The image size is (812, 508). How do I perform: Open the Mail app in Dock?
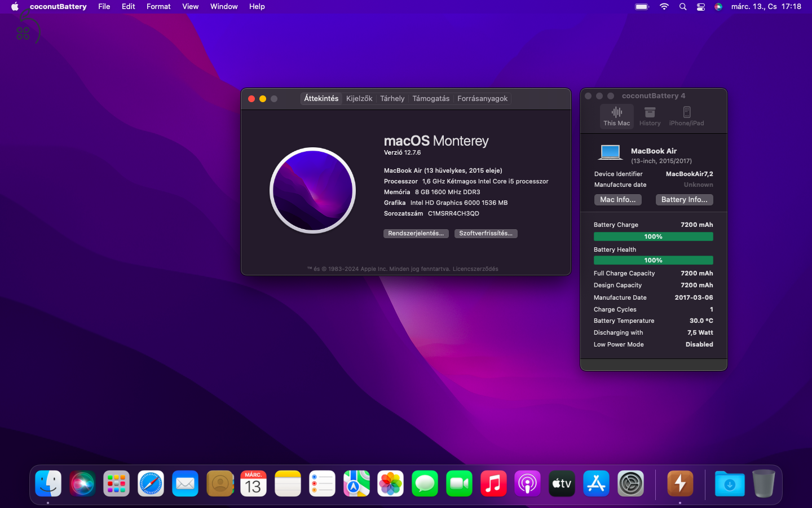[186, 484]
